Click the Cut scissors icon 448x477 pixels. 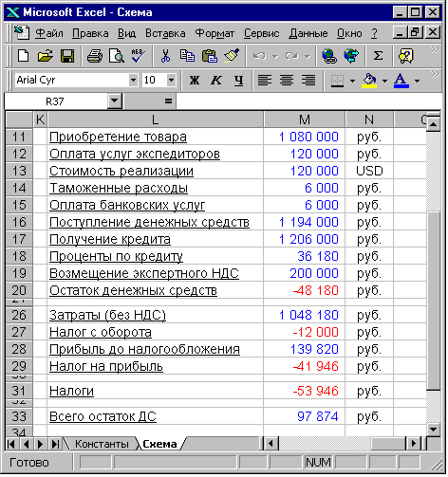165,56
